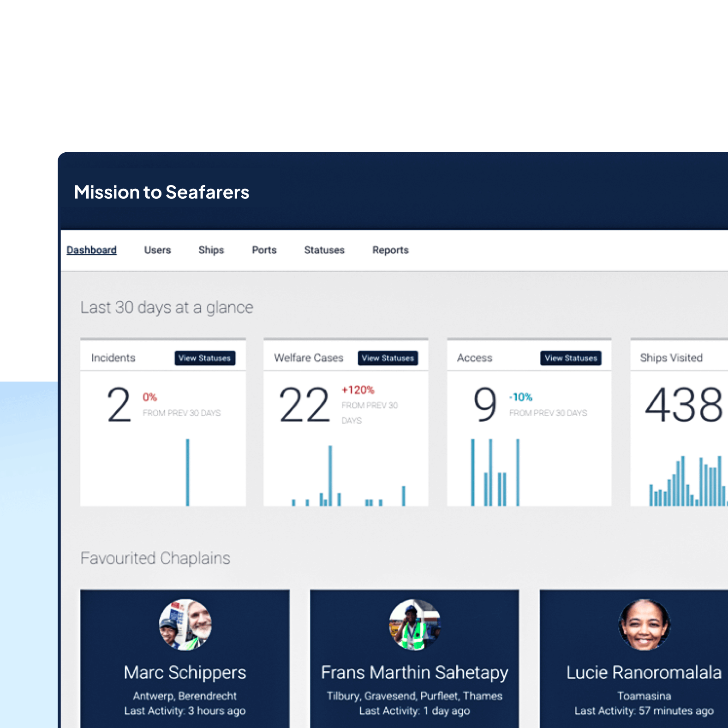Viewport: 728px width, 728px height.
Task: Click the Ships Visited count 438
Action: [683, 405]
